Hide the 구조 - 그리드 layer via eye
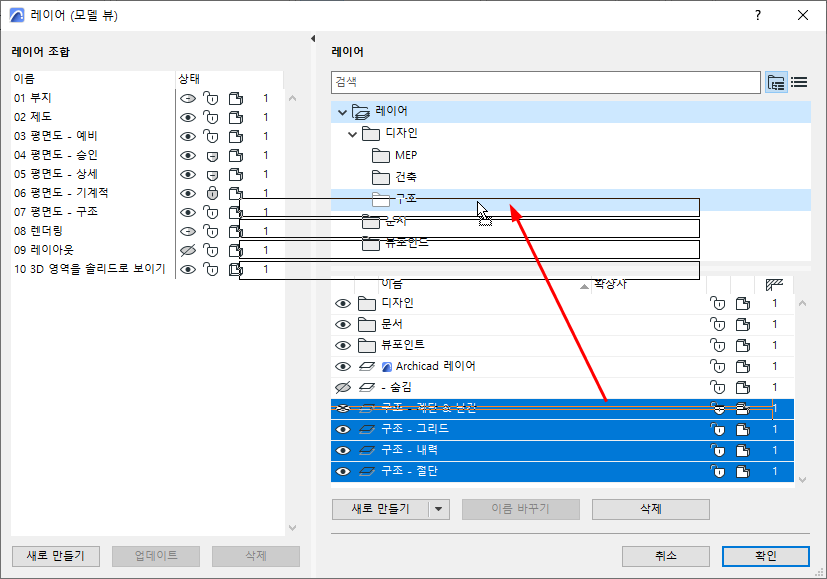 point(343,430)
